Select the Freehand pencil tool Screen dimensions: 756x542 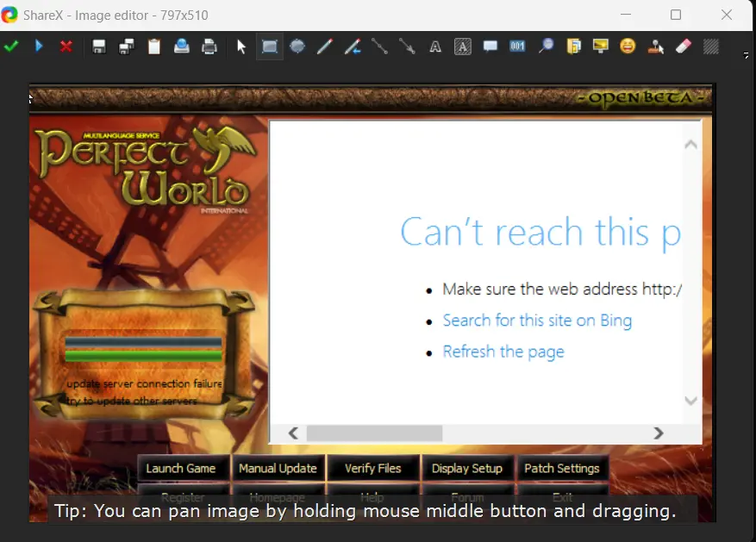325,47
